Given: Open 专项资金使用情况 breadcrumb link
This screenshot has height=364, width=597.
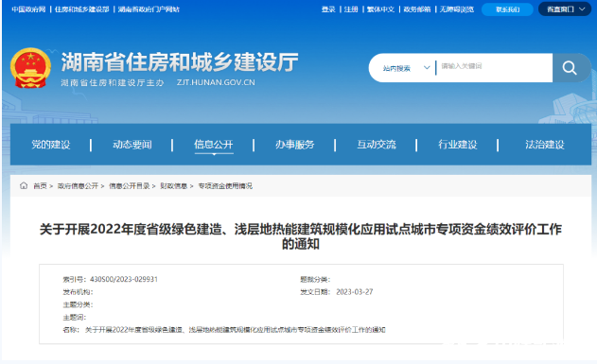Looking at the screenshot, I should (225, 186).
